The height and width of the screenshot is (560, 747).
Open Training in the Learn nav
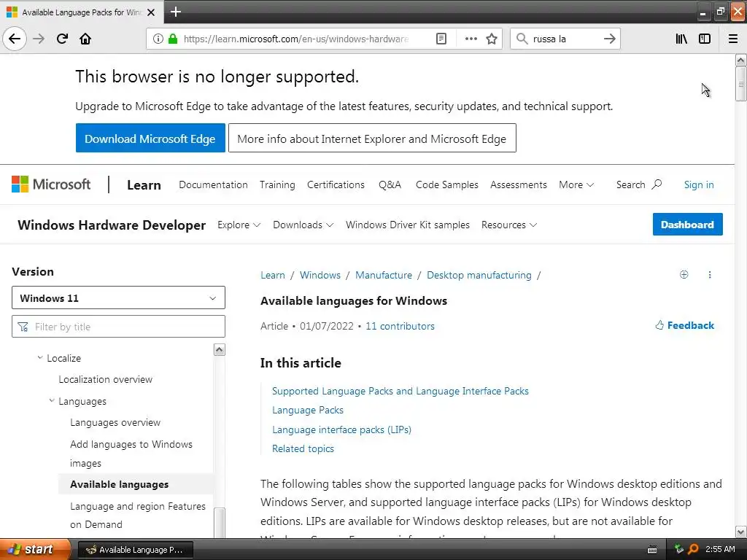(x=277, y=184)
